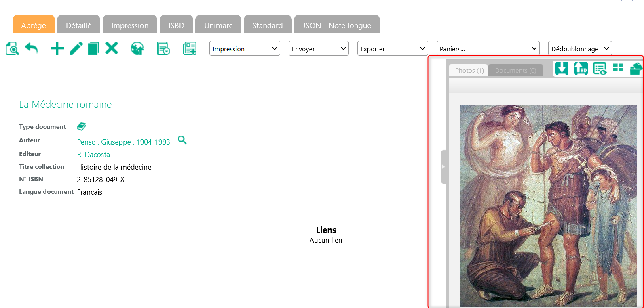Image resolution: width=644 pixels, height=308 pixels.
Task: Click the Liens heading
Action: 326,230
